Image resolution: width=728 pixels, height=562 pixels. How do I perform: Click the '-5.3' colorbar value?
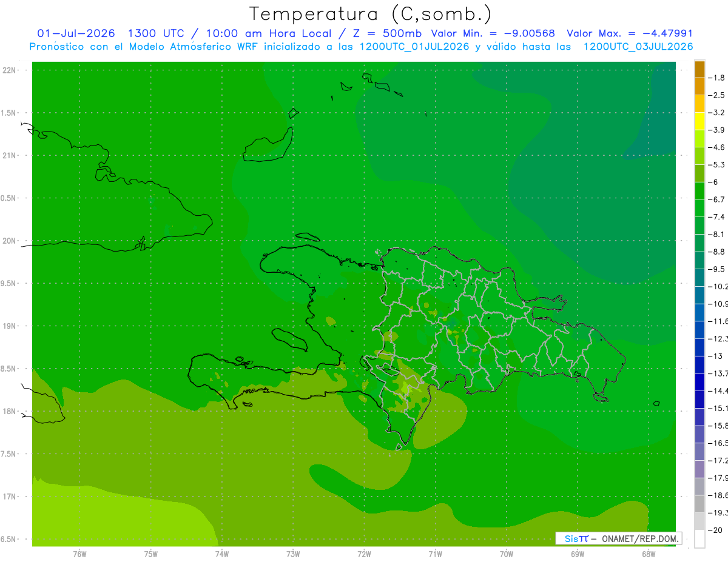point(717,164)
